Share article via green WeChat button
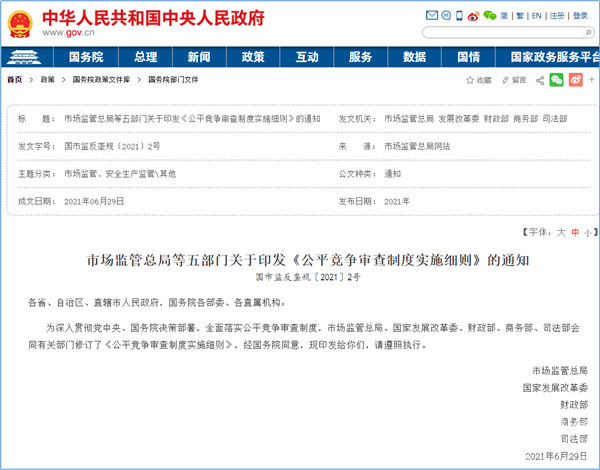 557,79
